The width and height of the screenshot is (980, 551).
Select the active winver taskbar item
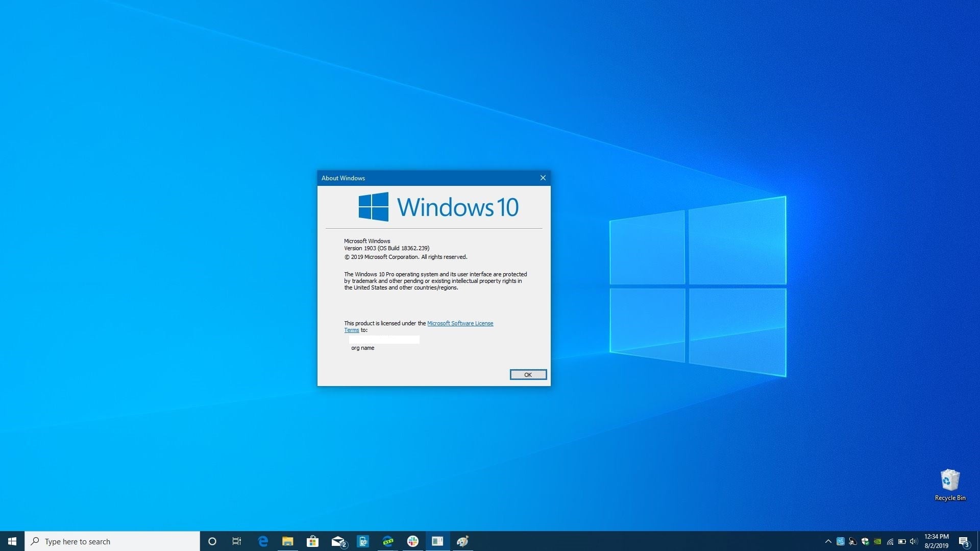tap(438, 541)
